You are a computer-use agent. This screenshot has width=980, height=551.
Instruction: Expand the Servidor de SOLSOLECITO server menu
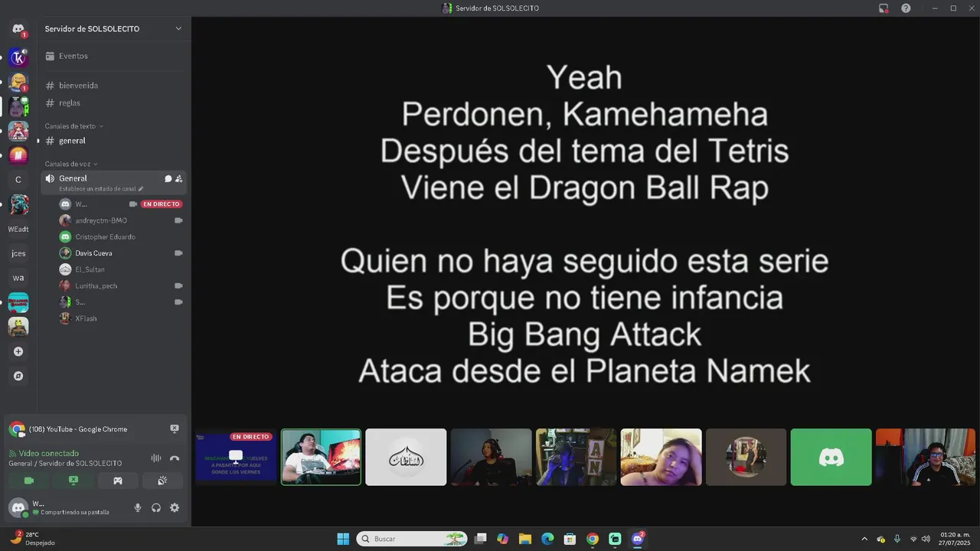[113, 28]
